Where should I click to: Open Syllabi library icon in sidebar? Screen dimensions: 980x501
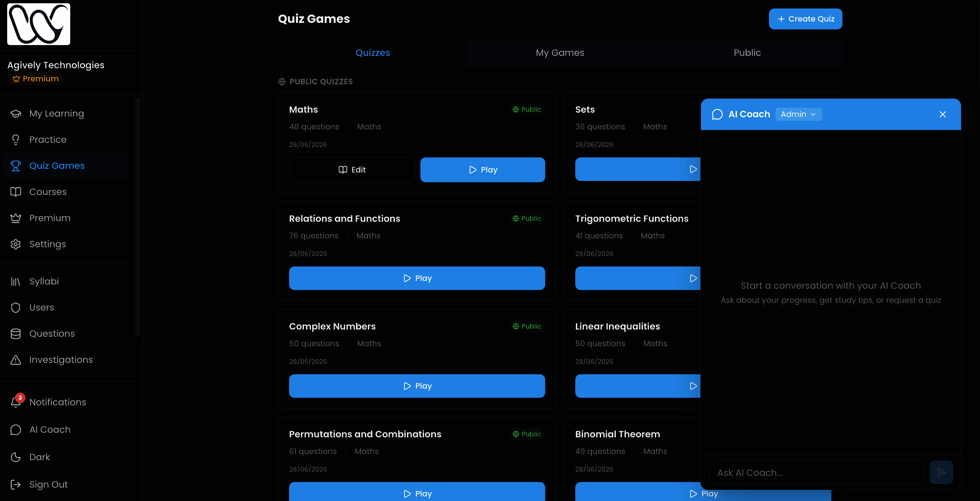coord(16,282)
